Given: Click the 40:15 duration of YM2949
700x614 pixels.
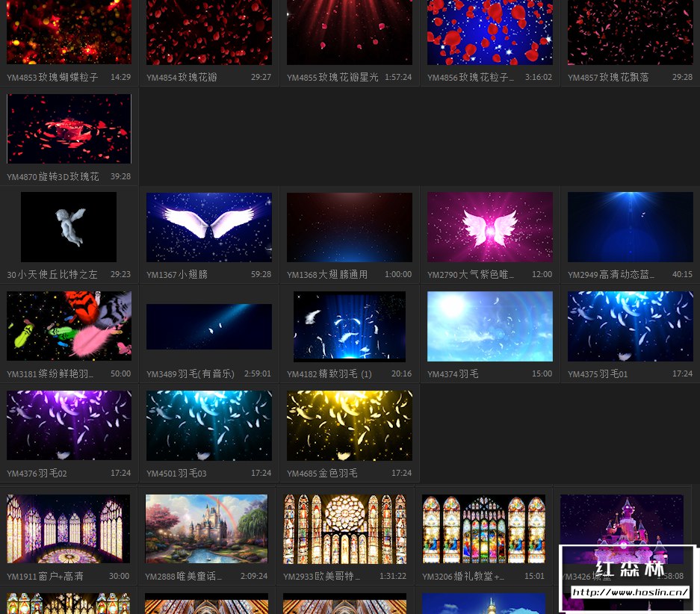Looking at the screenshot, I should coord(682,274).
